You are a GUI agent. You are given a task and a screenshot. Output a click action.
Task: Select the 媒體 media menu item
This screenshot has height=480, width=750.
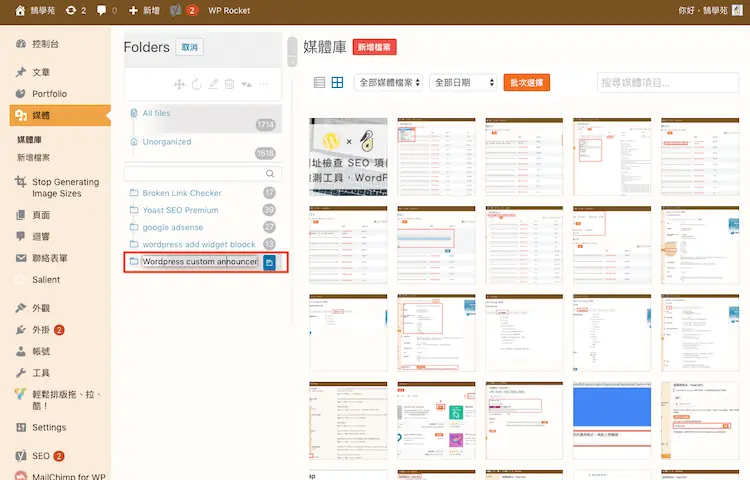coord(60,115)
